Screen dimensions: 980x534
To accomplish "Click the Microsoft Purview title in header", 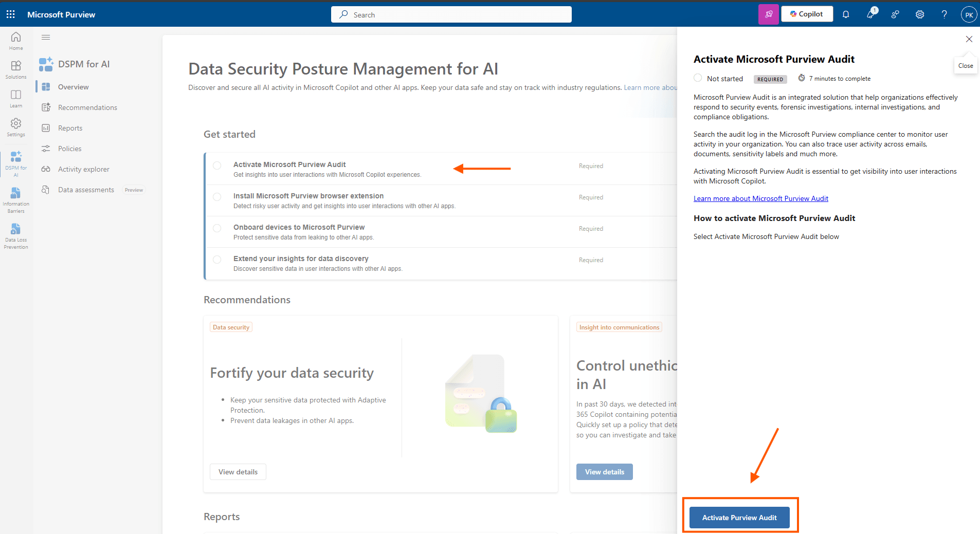I will pyautogui.click(x=61, y=14).
